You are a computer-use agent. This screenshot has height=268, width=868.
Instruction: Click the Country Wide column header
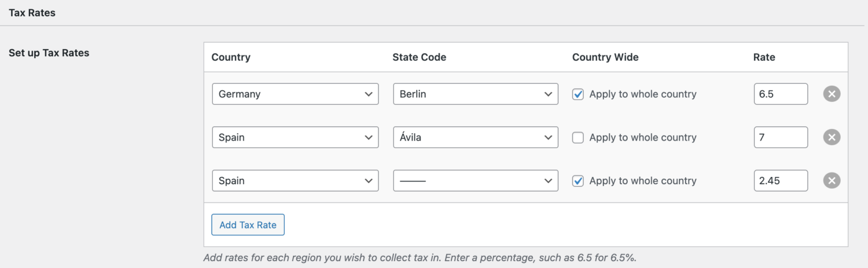click(605, 57)
